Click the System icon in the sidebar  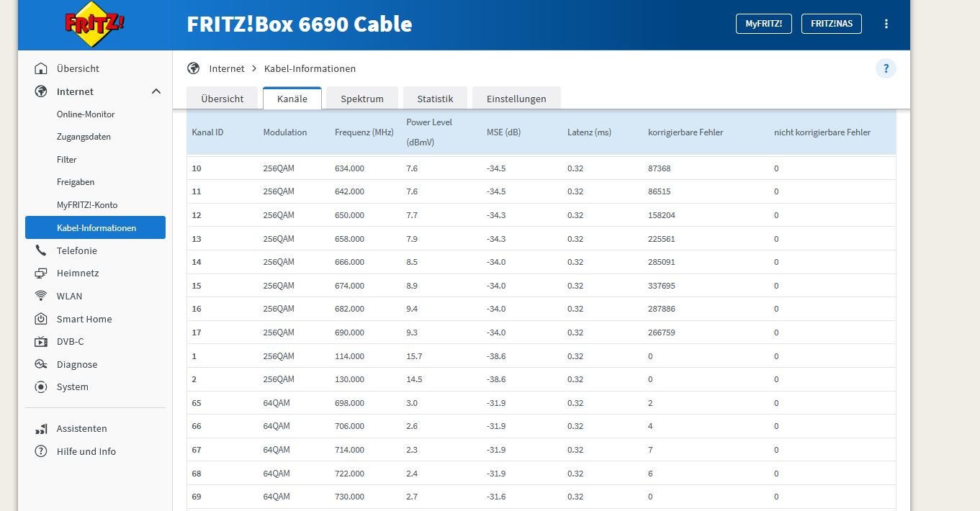(41, 387)
